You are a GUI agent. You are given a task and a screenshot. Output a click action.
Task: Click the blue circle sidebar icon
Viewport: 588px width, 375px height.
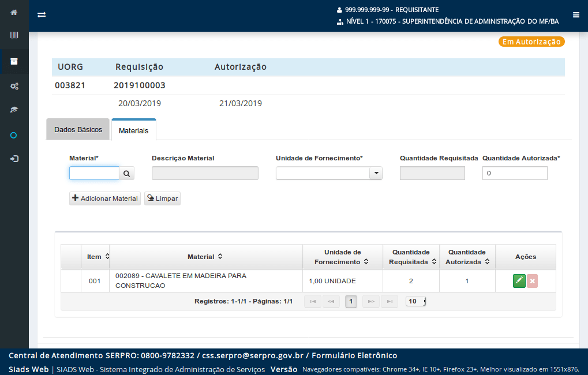13,136
